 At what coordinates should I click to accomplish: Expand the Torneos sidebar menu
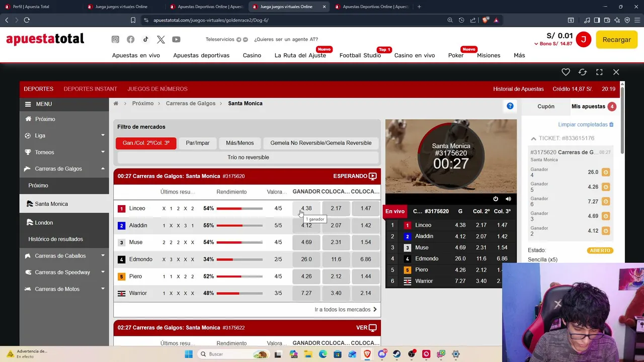pos(64,152)
